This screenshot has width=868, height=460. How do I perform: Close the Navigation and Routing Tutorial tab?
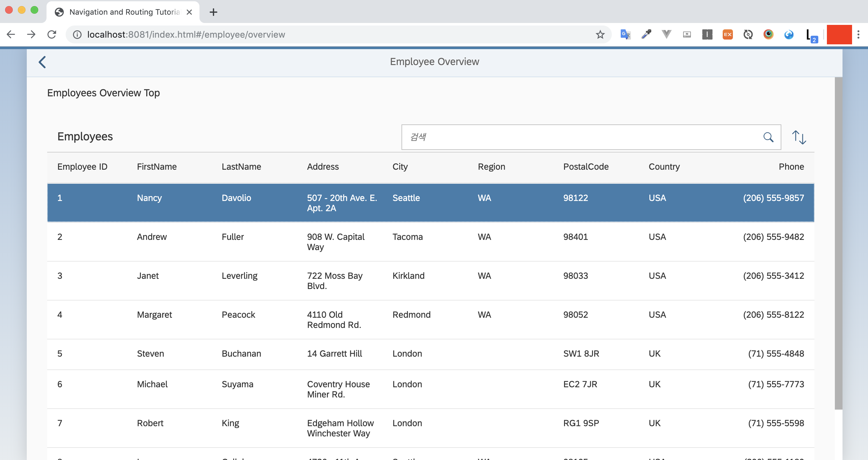189,12
